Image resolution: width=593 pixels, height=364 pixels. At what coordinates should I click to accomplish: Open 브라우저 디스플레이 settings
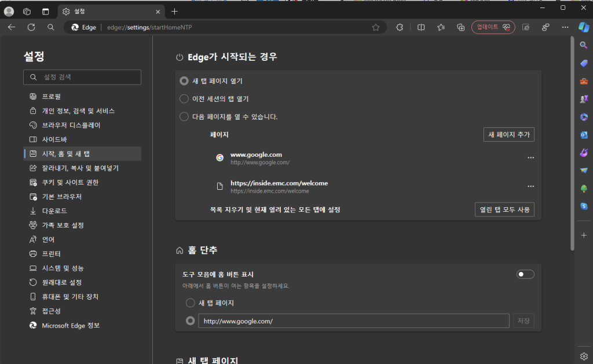82,125
